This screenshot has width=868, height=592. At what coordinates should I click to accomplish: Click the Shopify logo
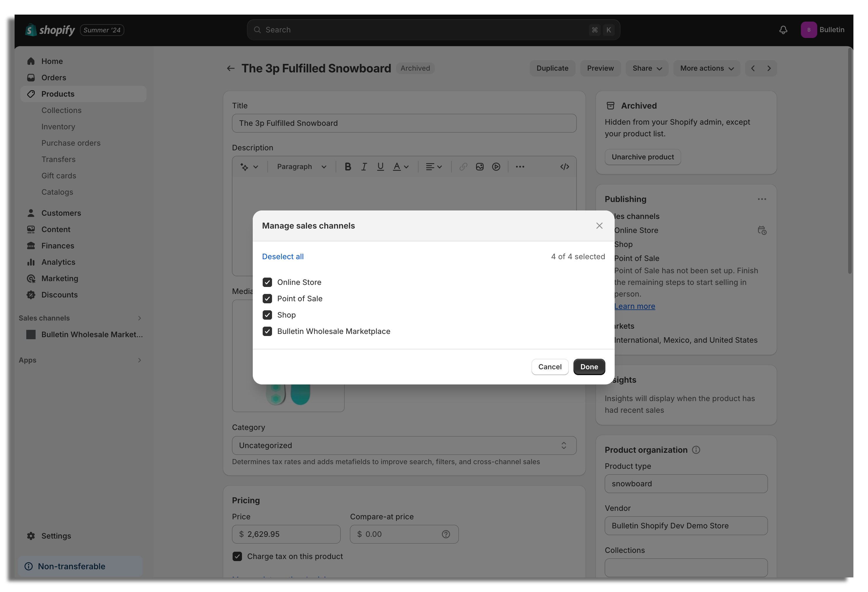tap(50, 30)
